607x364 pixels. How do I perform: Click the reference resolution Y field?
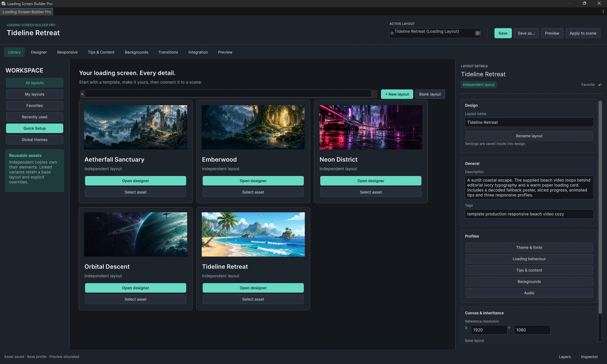click(x=532, y=330)
